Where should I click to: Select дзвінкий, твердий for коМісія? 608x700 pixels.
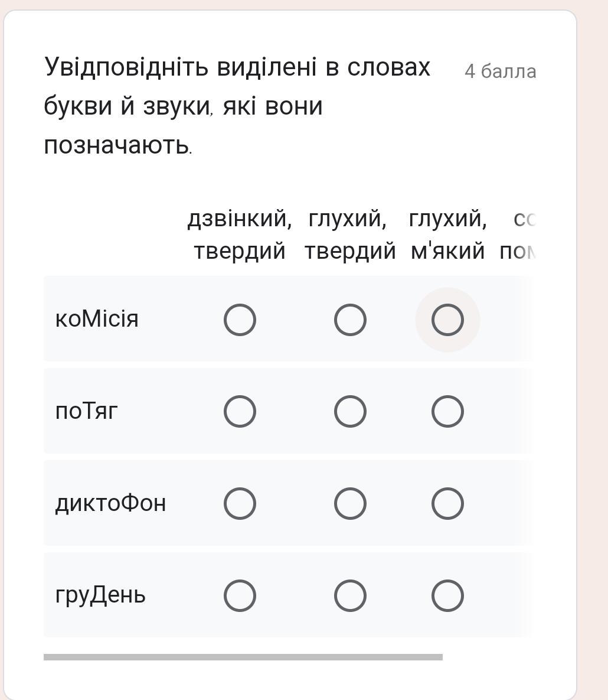240,320
